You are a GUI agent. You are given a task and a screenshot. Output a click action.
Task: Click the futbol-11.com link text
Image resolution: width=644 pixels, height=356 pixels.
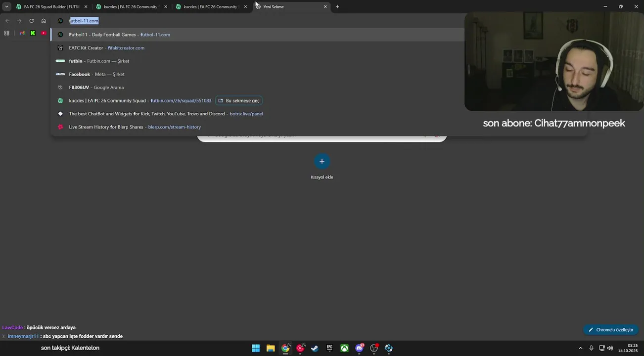click(x=155, y=35)
